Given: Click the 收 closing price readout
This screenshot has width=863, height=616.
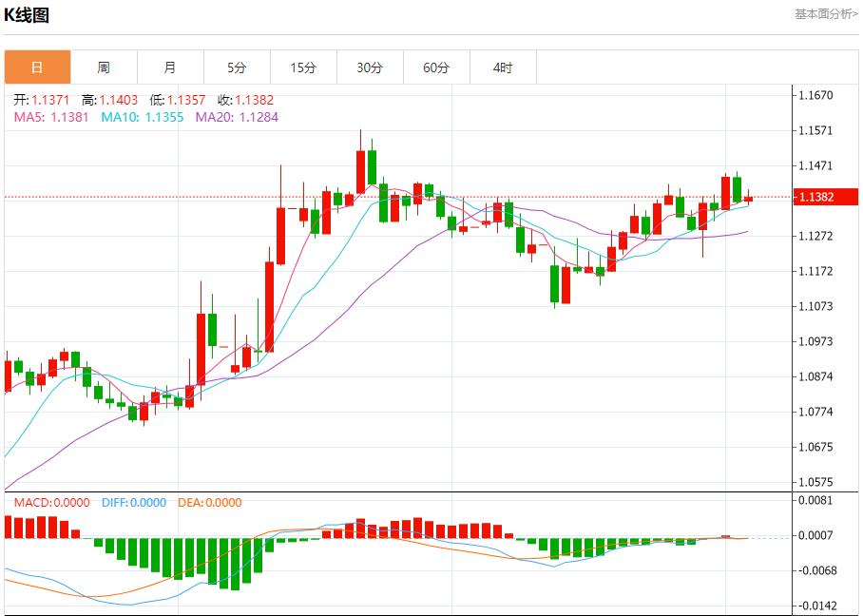Looking at the screenshot, I should tap(245, 100).
